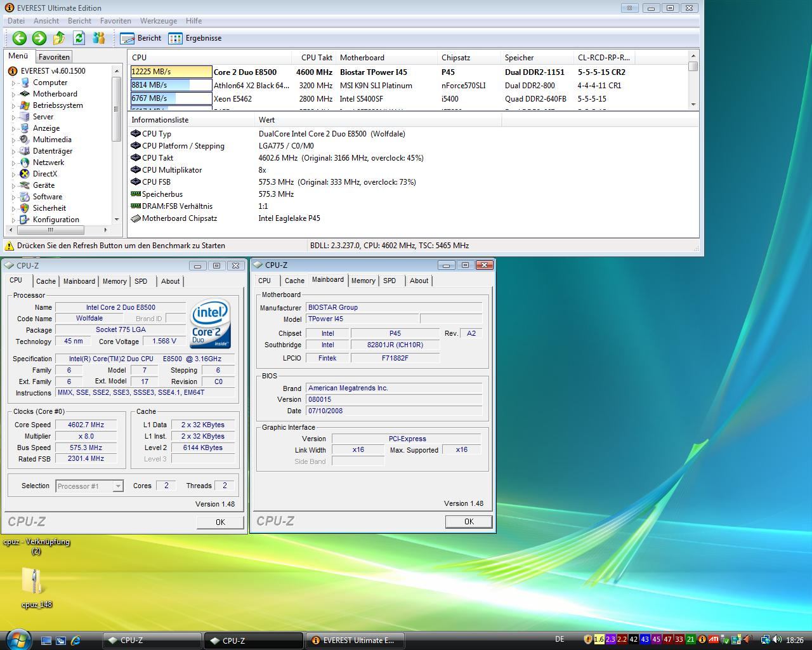Select Software tree entry
812x650 pixels.
click(48, 197)
